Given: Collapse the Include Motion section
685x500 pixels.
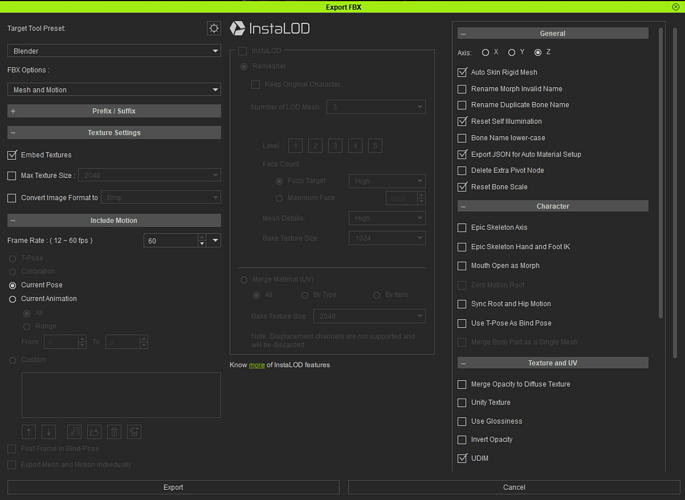Looking at the screenshot, I should (114, 221).
